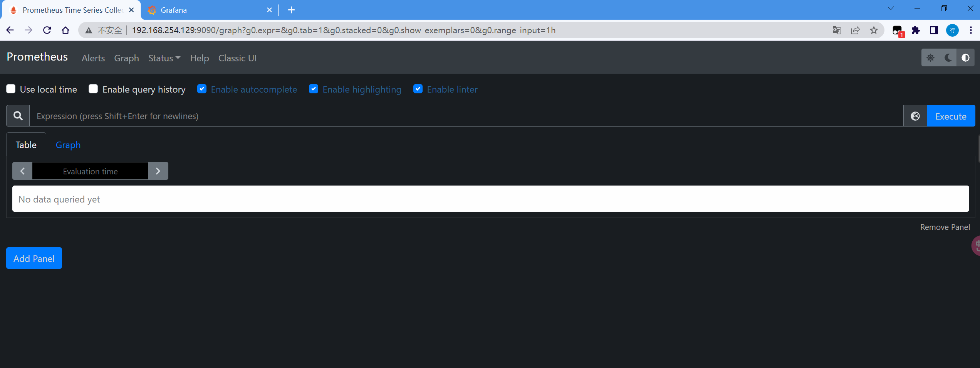Open the Graph nav link
Image resolution: width=980 pixels, height=368 pixels.
coord(126,58)
